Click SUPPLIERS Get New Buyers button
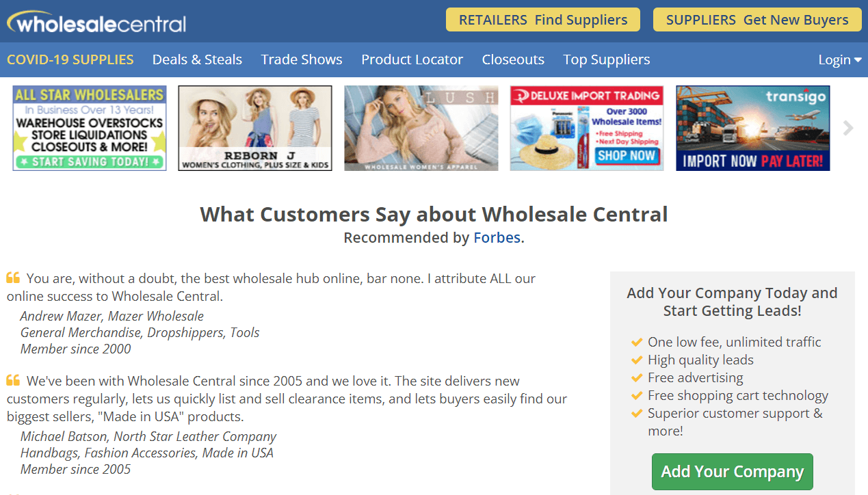The width and height of the screenshot is (868, 495). point(757,20)
